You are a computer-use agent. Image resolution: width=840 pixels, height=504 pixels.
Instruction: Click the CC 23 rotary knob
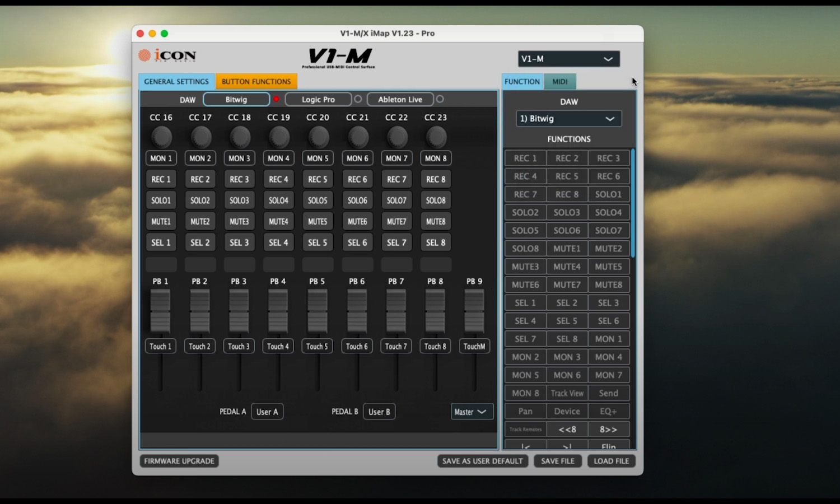[436, 137]
